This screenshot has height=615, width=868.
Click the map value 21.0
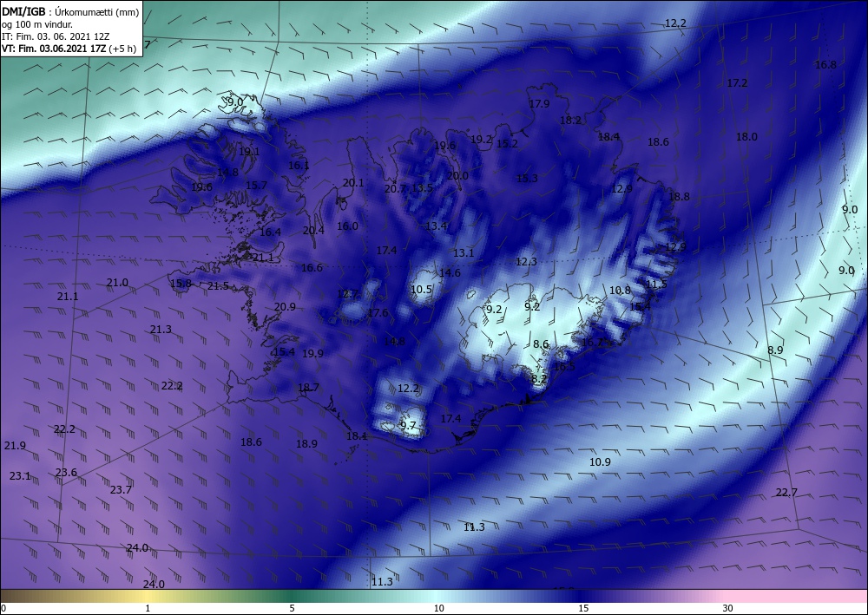coord(117,283)
